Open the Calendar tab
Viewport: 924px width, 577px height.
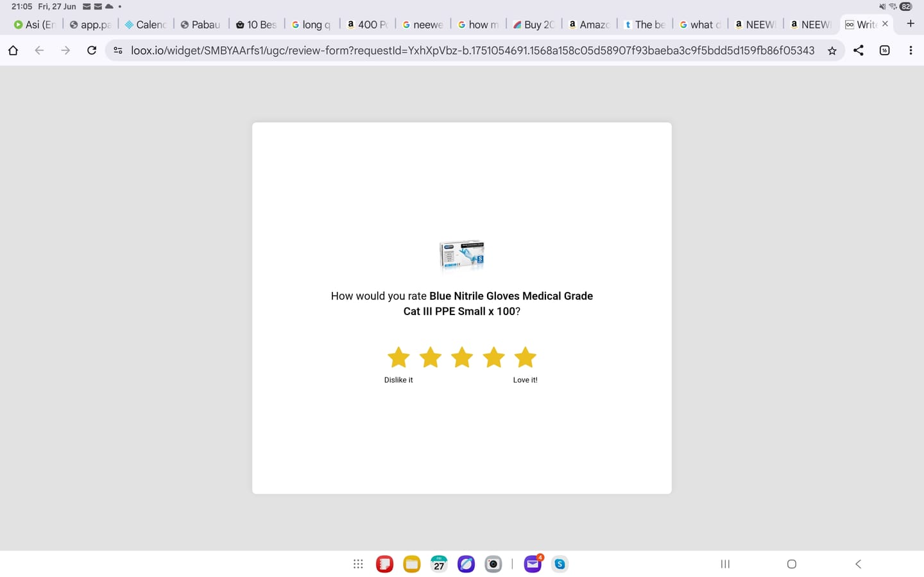click(x=146, y=24)
